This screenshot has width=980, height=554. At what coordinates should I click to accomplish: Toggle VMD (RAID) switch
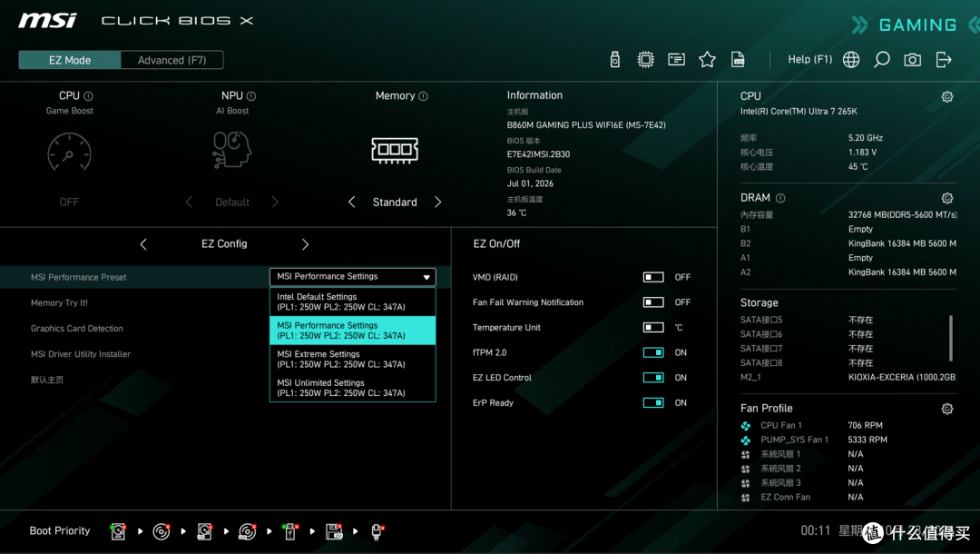pos(653,277)
